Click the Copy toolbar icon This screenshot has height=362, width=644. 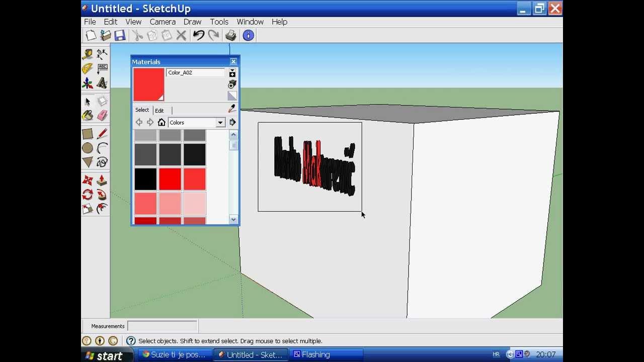pyautogui.click(x=152, y=35)
